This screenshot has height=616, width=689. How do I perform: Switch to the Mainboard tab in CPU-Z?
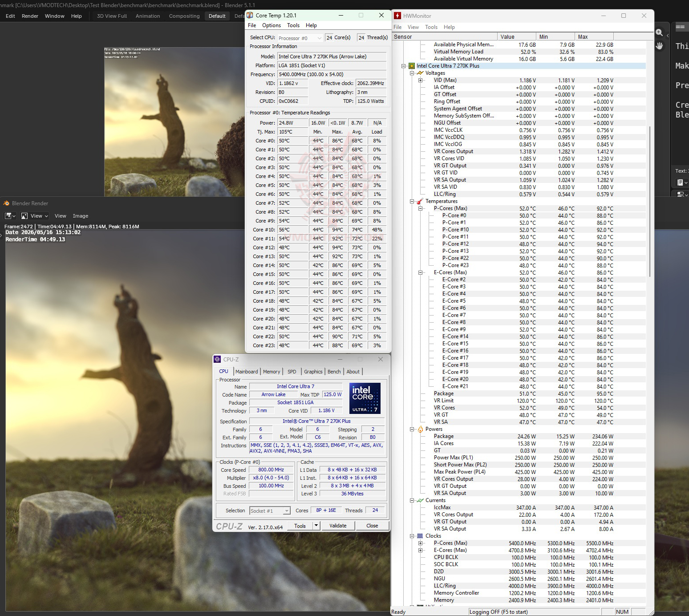point(247,372)
